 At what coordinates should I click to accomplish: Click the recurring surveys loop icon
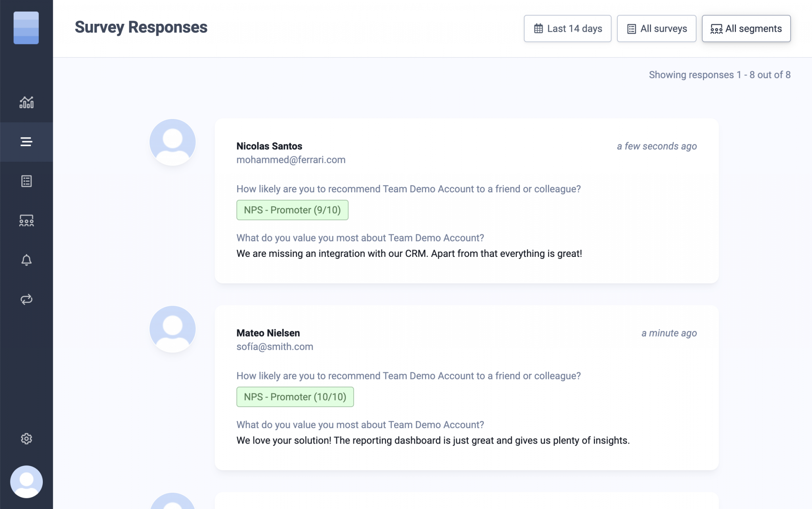(26, 299)
